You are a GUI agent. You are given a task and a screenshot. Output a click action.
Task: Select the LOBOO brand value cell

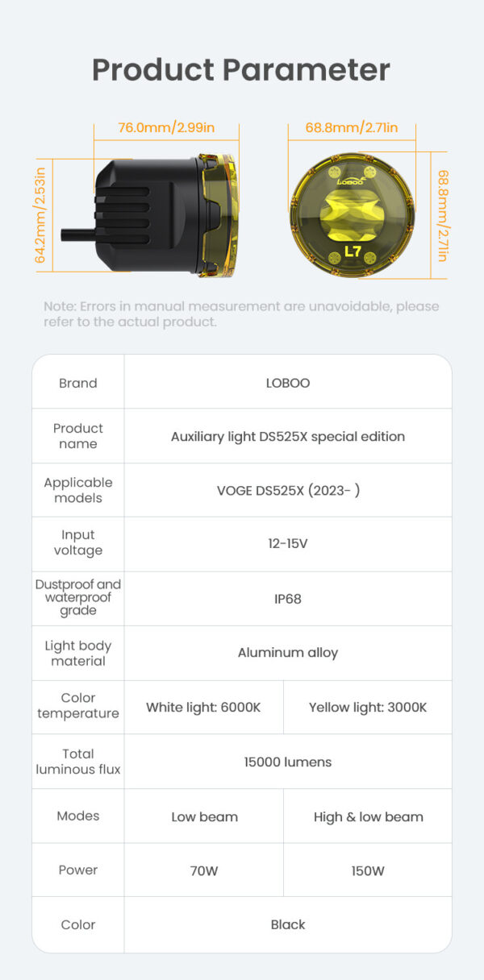tap(288, 383)
